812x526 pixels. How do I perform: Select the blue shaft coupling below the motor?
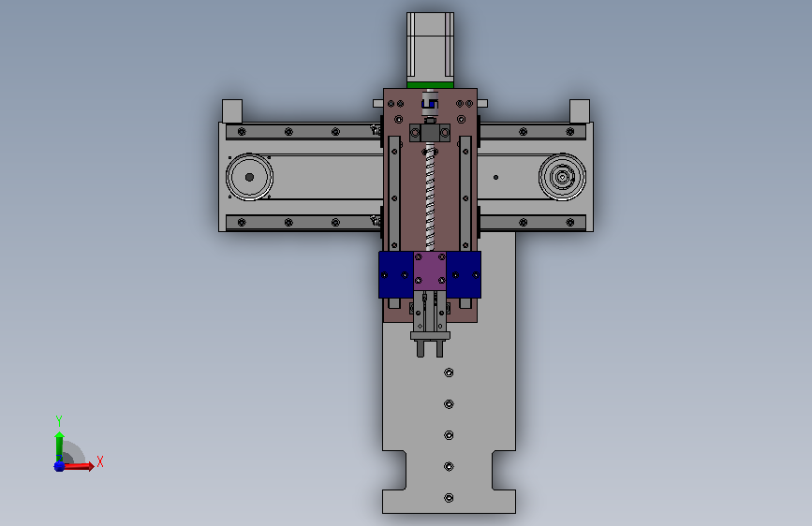coord(429,104)
